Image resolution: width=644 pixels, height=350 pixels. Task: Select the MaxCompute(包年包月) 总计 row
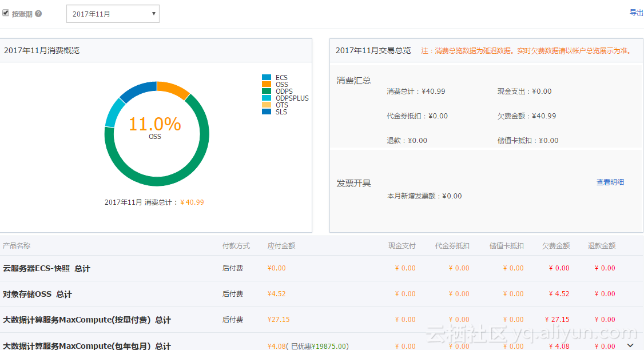(x=321, y=342)
